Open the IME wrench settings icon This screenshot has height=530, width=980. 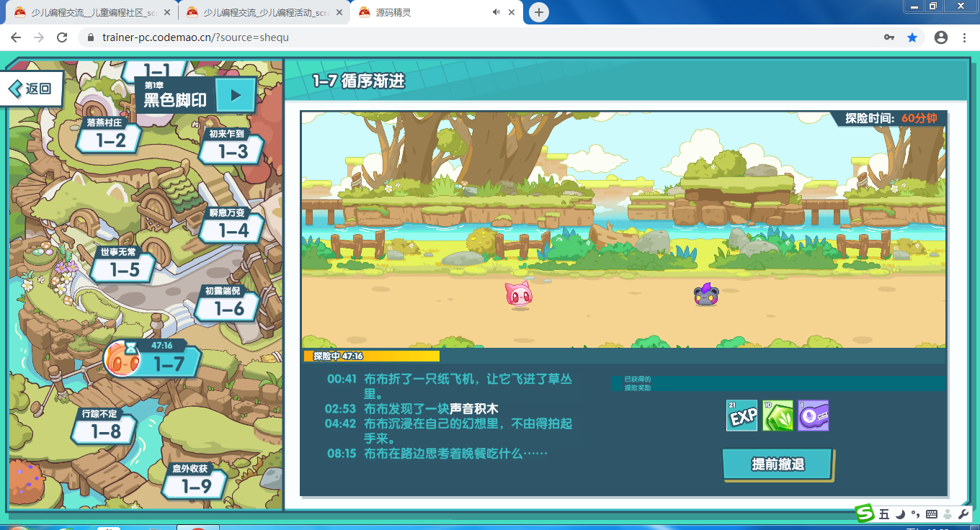[963, 514]
